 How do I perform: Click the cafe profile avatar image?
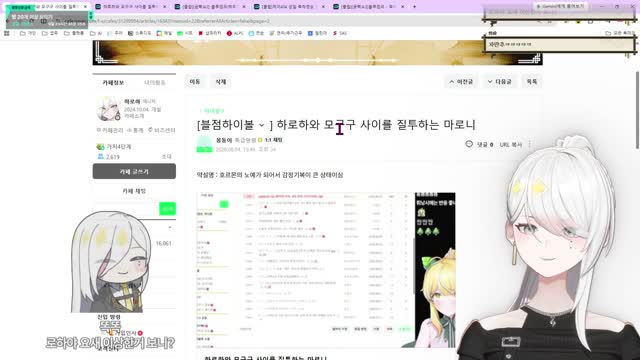click(108, 109)
